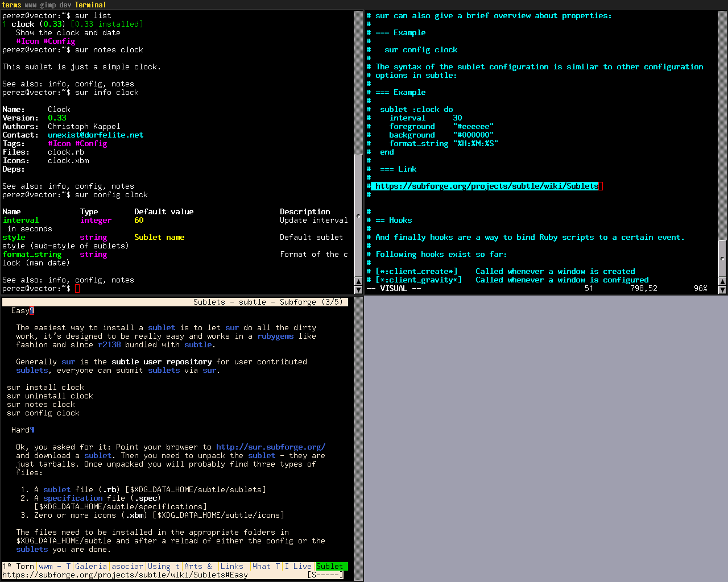The width and height of the screenshot is (728, 582).
Task: Switch to the "gimp" view in the top panel
Action: [48, 5]
